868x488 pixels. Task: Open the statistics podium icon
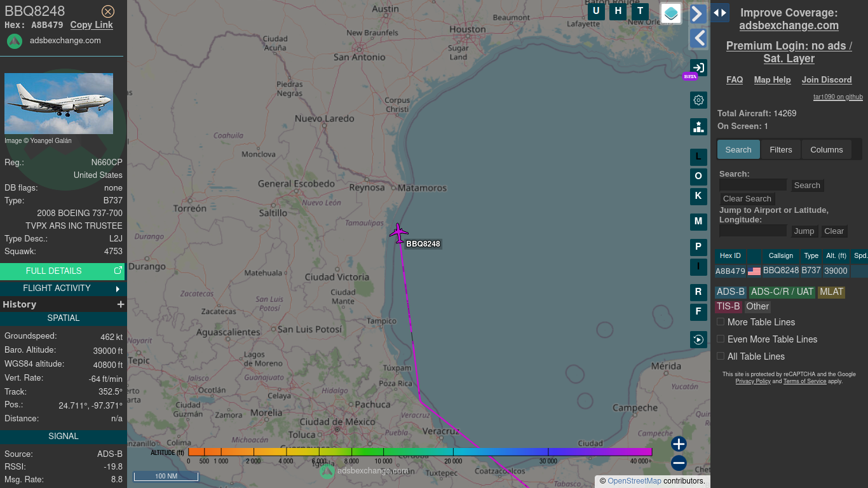tap(698, 126)
